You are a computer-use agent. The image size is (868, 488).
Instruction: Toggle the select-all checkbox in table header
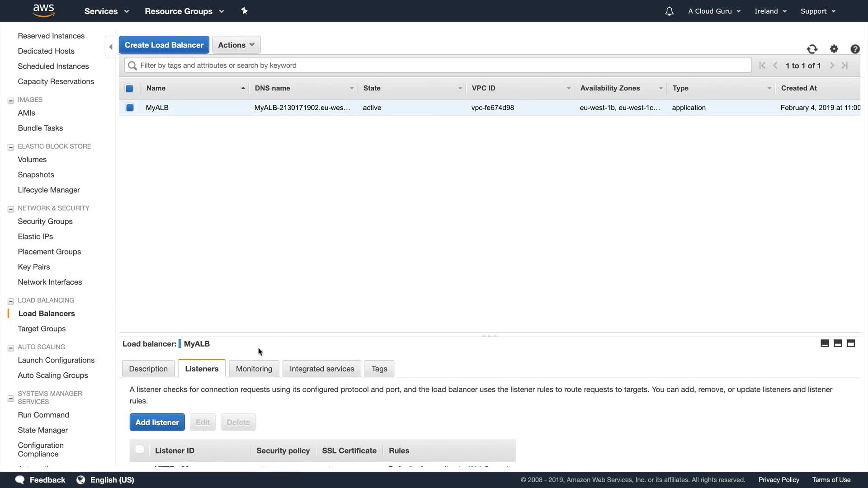coord(129,89)
